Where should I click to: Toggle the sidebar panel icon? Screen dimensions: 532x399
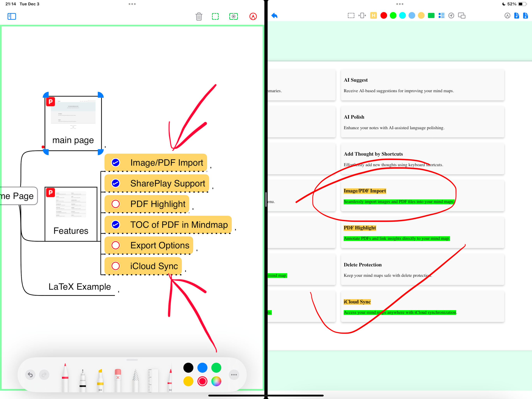click(11, 16)
